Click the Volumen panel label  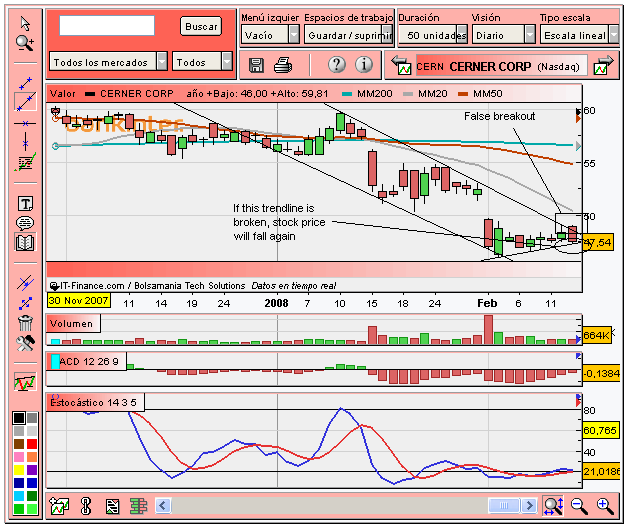(73, 323)
